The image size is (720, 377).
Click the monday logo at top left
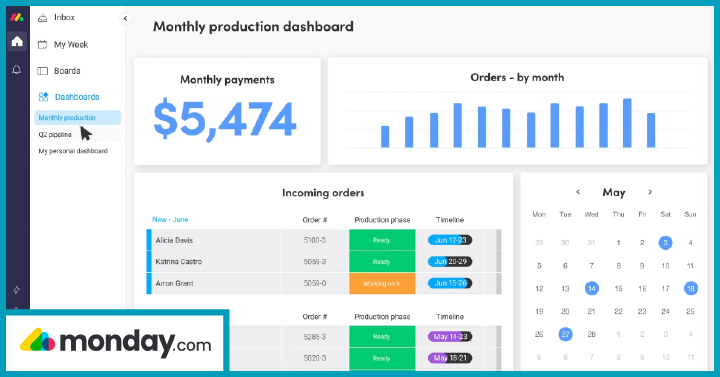click(x=17, y=17)
